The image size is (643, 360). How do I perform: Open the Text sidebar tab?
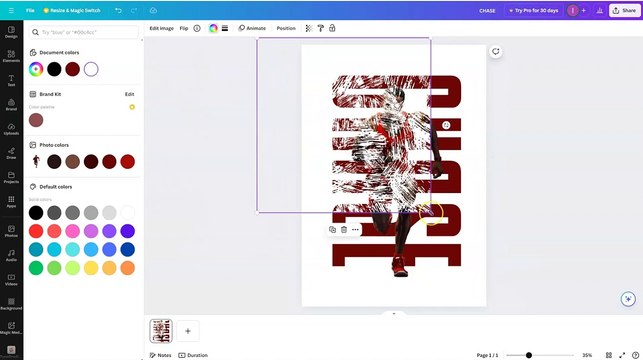click(x=11, y=80)
